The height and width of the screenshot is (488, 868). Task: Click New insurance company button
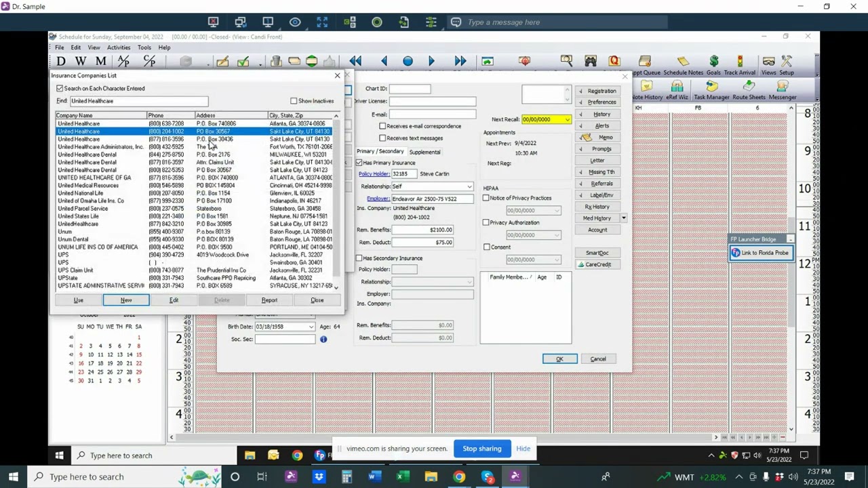pos(126,300)
